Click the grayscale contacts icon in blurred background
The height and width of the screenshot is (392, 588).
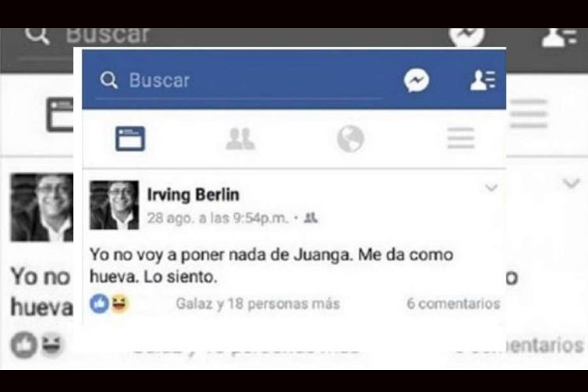pyautogui.click(x=559, y=38)
